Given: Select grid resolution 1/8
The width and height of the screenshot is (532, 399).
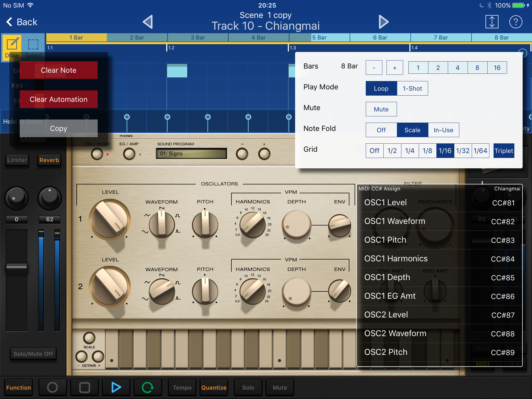Looking at the screenshot, I should [x=427, y=151].
